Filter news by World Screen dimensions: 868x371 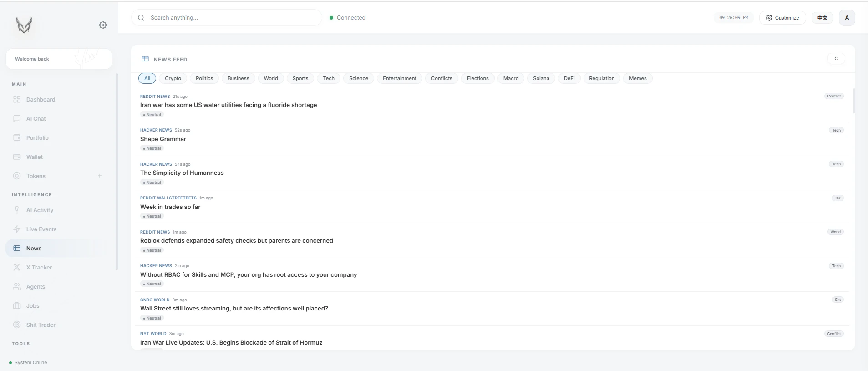pos(271,78)
